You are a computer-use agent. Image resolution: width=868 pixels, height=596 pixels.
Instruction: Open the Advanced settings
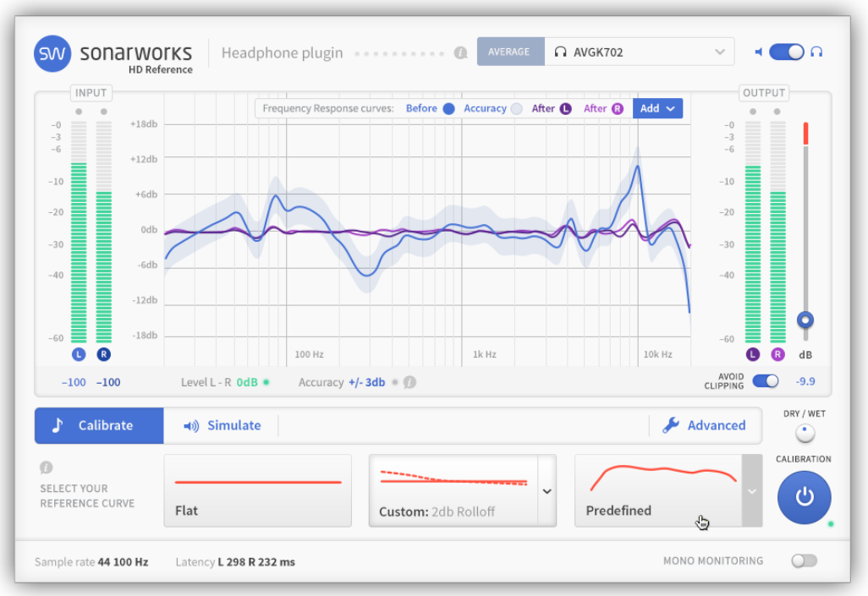(705, 425)
